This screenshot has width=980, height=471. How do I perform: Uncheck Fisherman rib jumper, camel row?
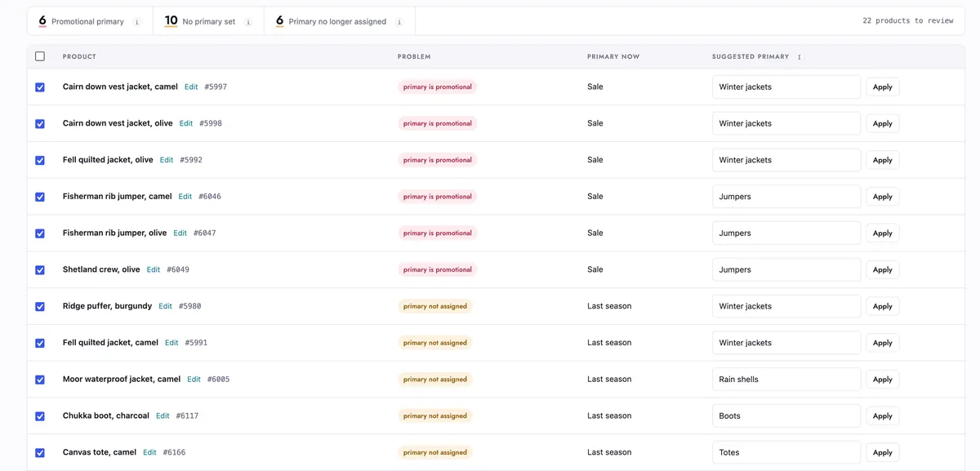coord(40,197)
